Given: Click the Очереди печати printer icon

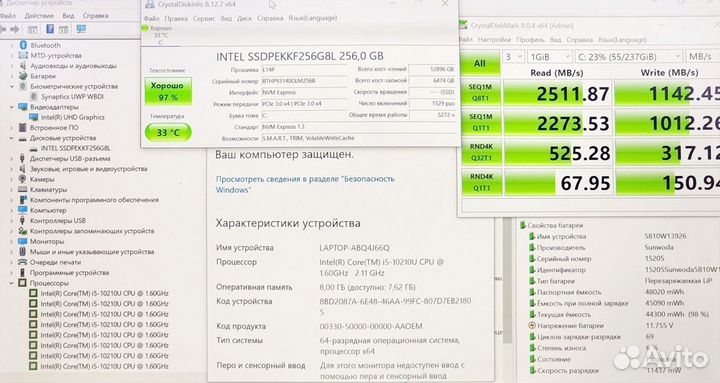Looking at the screenshot, I should 23,262.
